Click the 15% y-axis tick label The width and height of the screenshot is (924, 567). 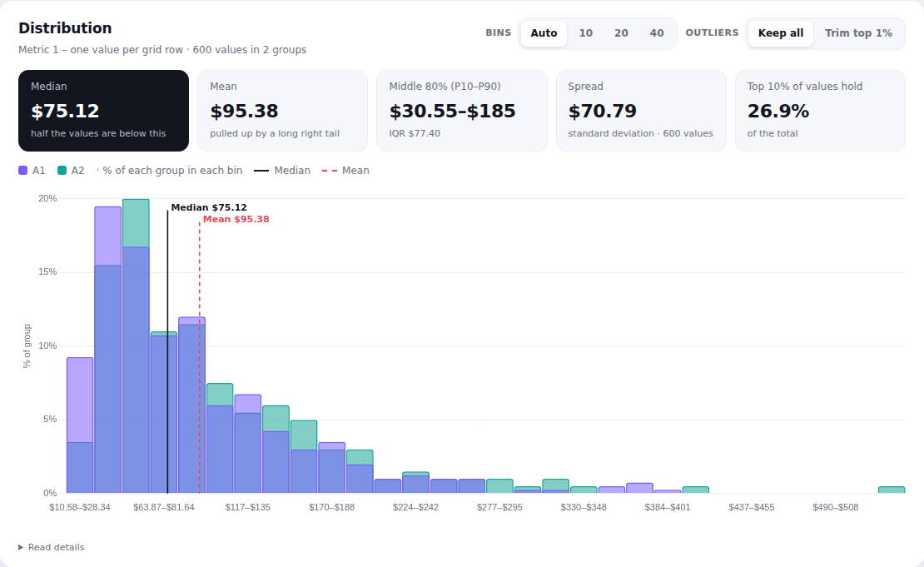click(x=47, y=271)
